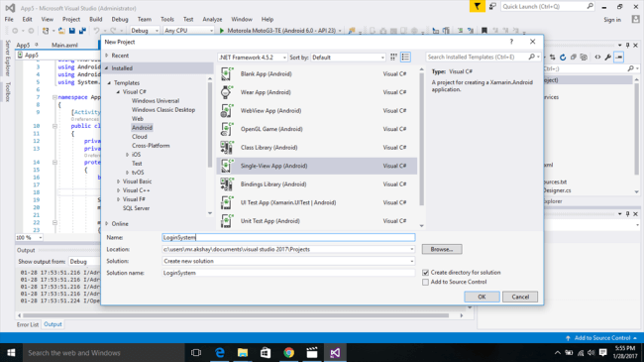Click the Browse button
Image resolution: width=644 pixels, height=362 pixels.
tap(442, 249)
